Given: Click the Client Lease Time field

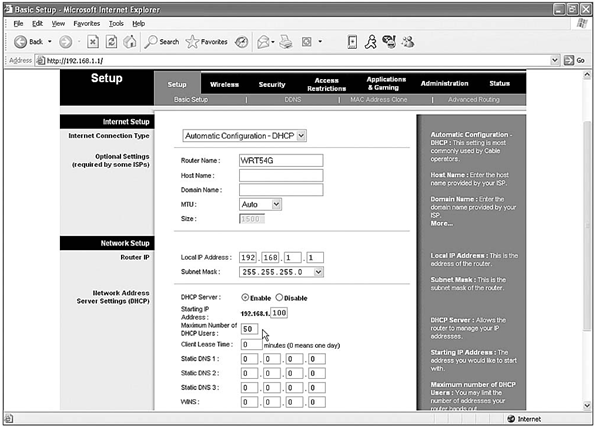Looking at the screenshot, I should (251, 344).
